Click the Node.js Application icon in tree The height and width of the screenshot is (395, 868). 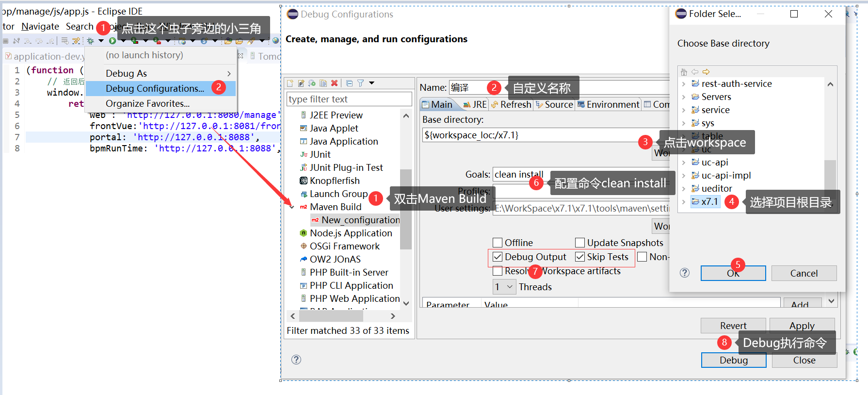[304, 233]
